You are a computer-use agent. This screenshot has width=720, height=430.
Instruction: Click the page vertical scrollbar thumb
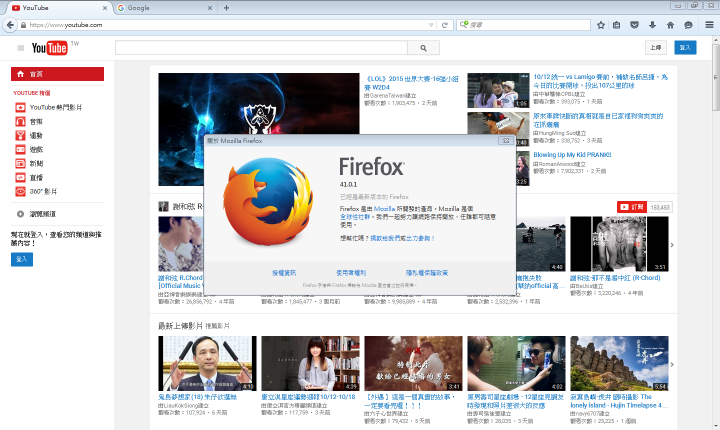pos(716,77)
